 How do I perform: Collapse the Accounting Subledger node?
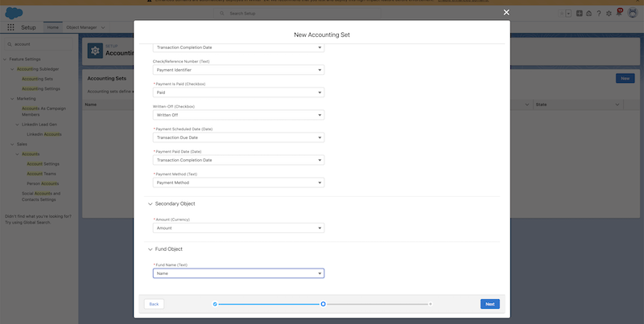click(x=12, y=69)
